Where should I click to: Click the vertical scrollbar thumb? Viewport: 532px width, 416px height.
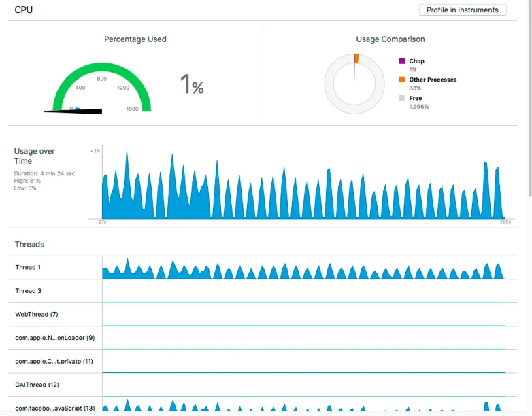pyautogui.click(x=530, y=99)
